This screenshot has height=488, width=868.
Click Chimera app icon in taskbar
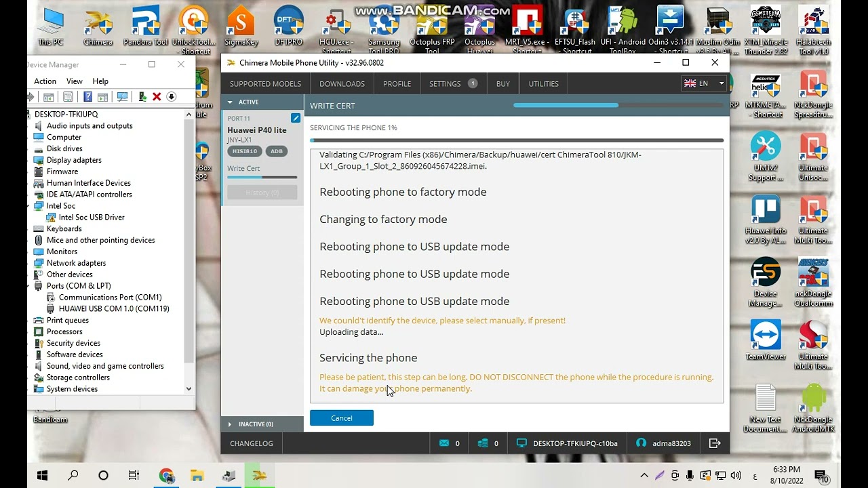click(260, 476)
